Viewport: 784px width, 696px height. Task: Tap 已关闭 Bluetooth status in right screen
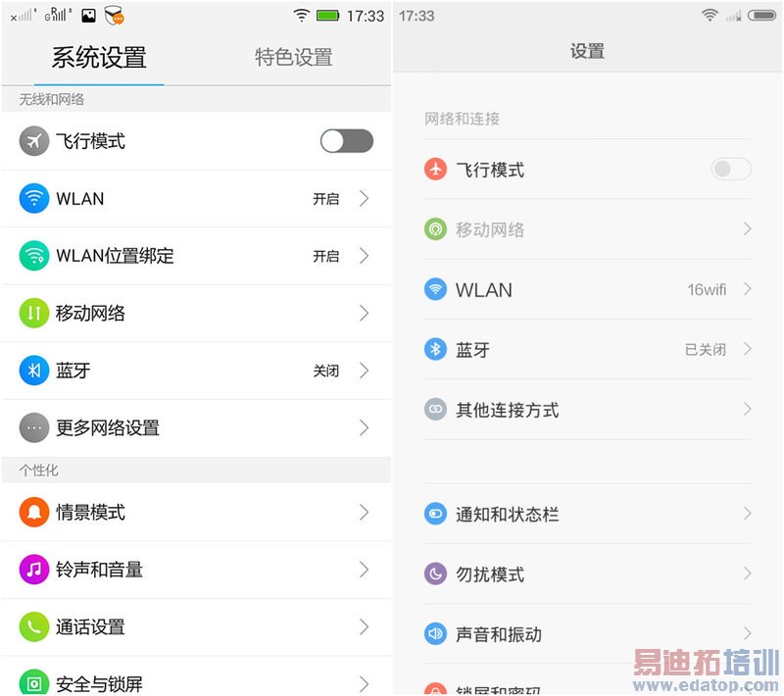705,350
